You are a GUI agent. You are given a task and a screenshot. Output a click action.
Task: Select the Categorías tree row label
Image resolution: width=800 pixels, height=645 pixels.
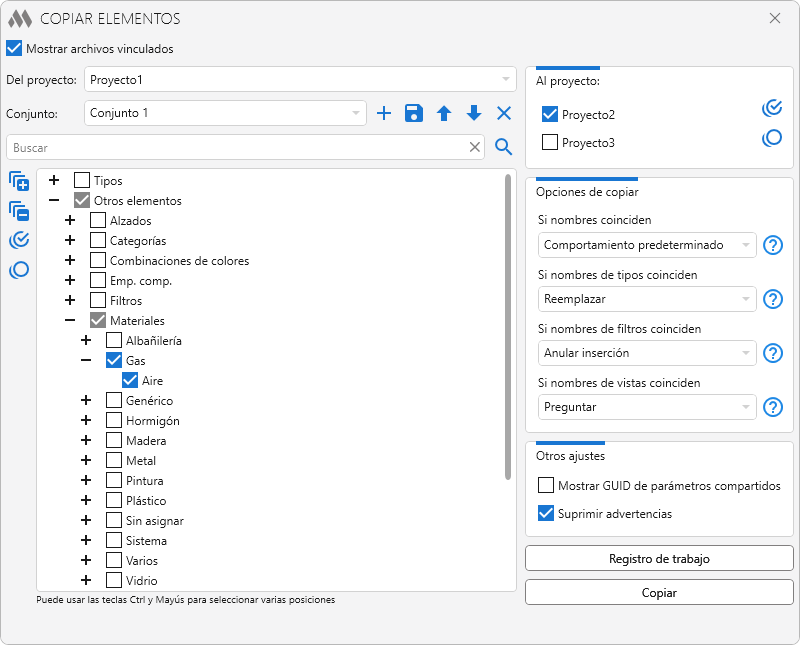(138, 241)
